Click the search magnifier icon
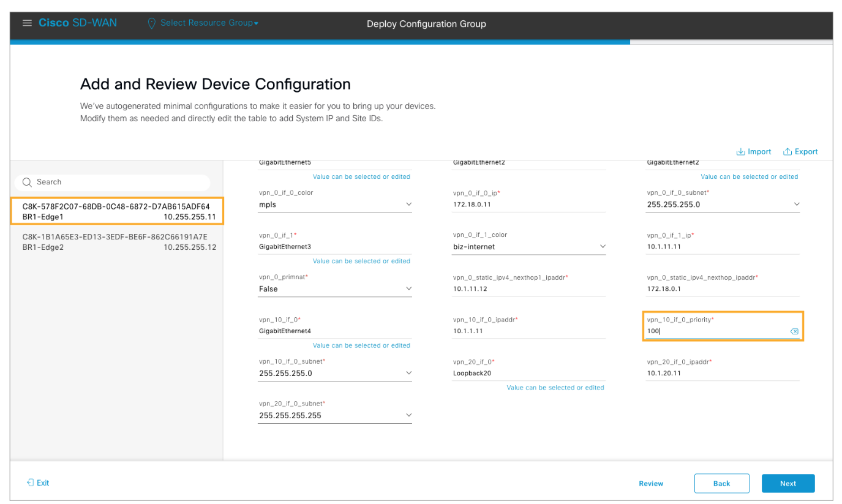Viewport: 842px width, 504px height. click(27, 182)
